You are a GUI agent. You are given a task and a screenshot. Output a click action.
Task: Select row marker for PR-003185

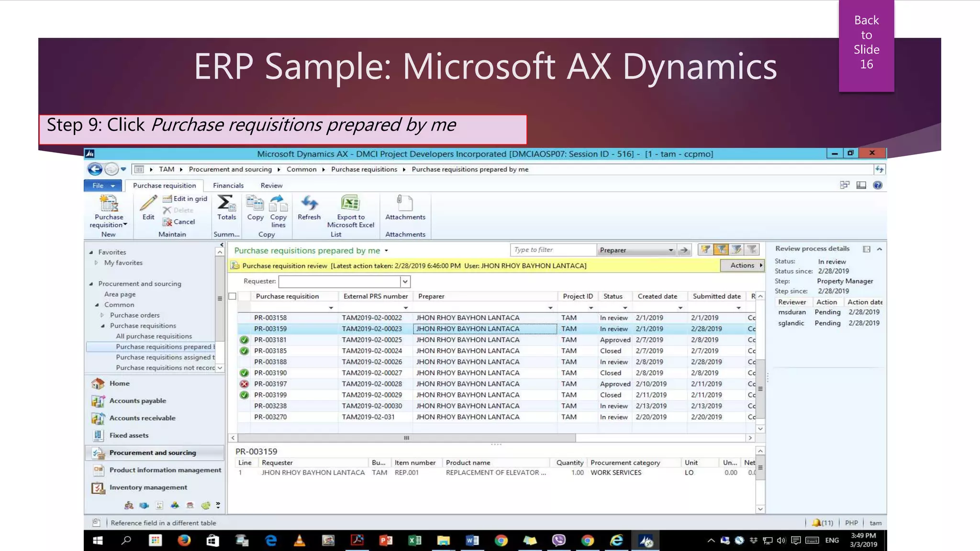pos(244,351)
